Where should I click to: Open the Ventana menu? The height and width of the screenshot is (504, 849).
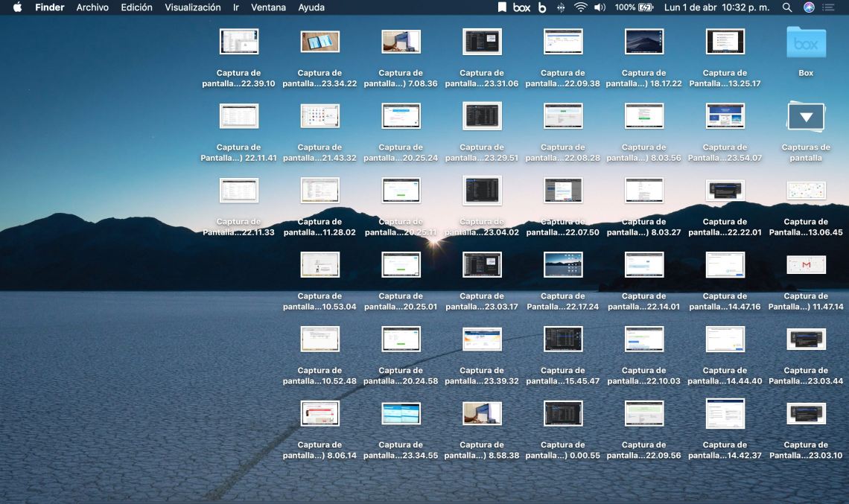[267, 7]
